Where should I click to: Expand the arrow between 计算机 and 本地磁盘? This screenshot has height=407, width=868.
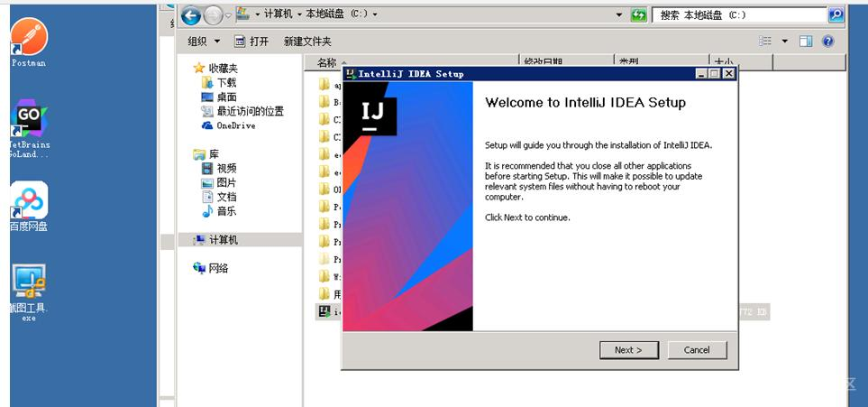tap(299, 14)
